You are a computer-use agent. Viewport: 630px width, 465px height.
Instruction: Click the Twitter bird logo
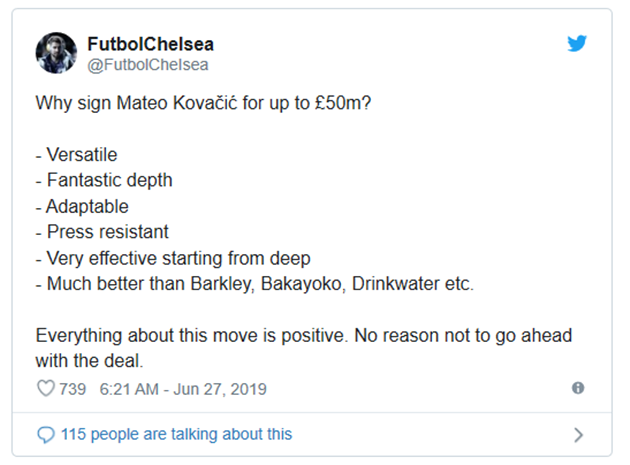(x=578, y=45)
